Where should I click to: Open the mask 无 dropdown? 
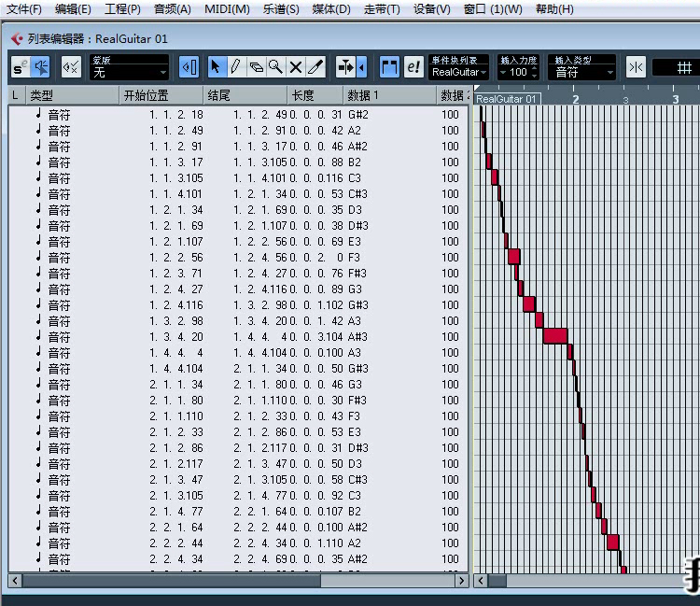[129, 72]
